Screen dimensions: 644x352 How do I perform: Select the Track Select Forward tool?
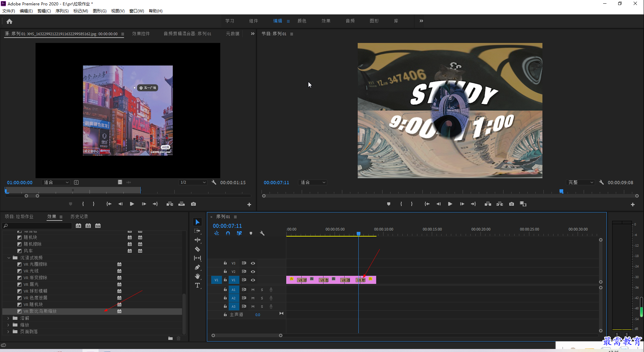197,231
